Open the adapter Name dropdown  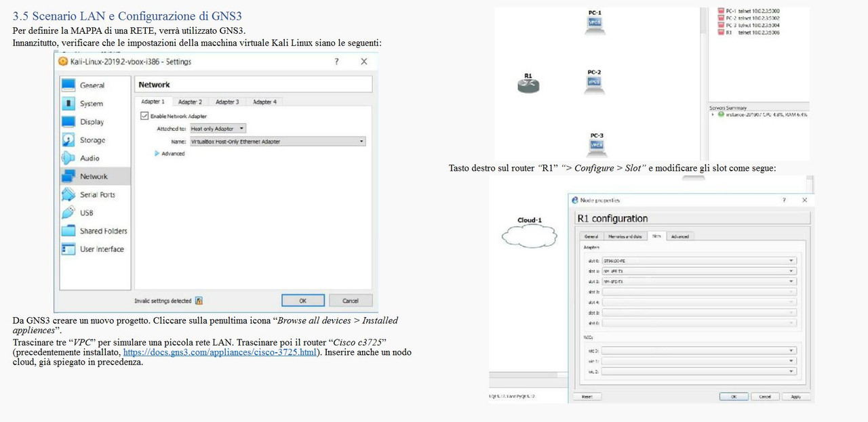click(x=277, y=142)
